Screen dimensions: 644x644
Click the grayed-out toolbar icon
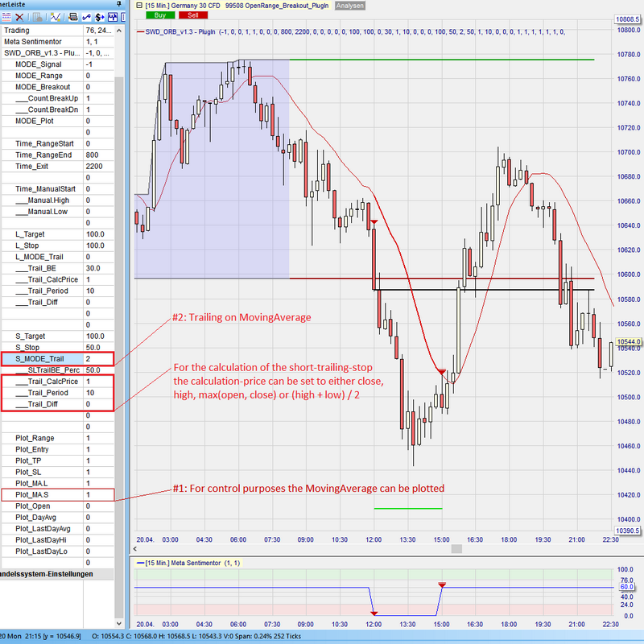click(x=37, y=17)
